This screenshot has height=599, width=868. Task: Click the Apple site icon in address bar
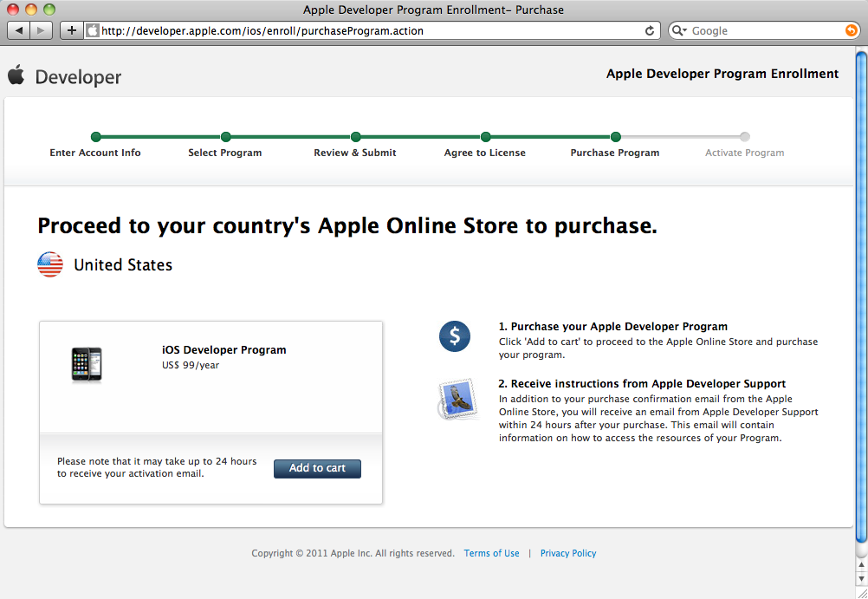pos(93,30)
